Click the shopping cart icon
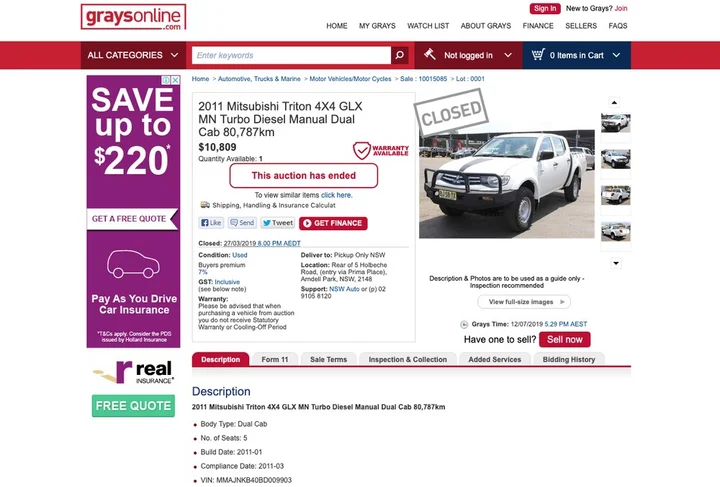Viewport: 720px width, 487px height. coord(538,55)
